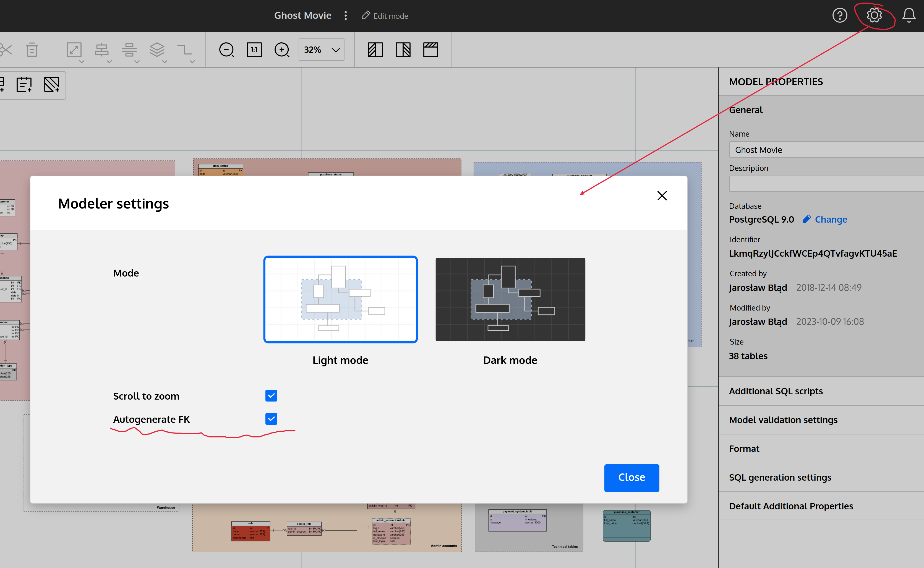
Task: Expand the Format section
Action: click(x=821, y=449)
